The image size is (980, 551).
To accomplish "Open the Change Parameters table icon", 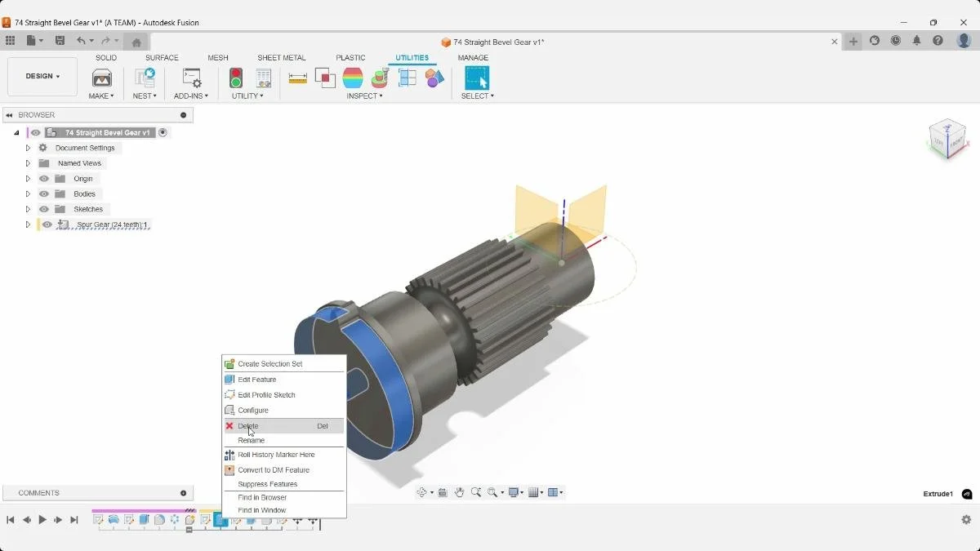I will tap(263, 78).
